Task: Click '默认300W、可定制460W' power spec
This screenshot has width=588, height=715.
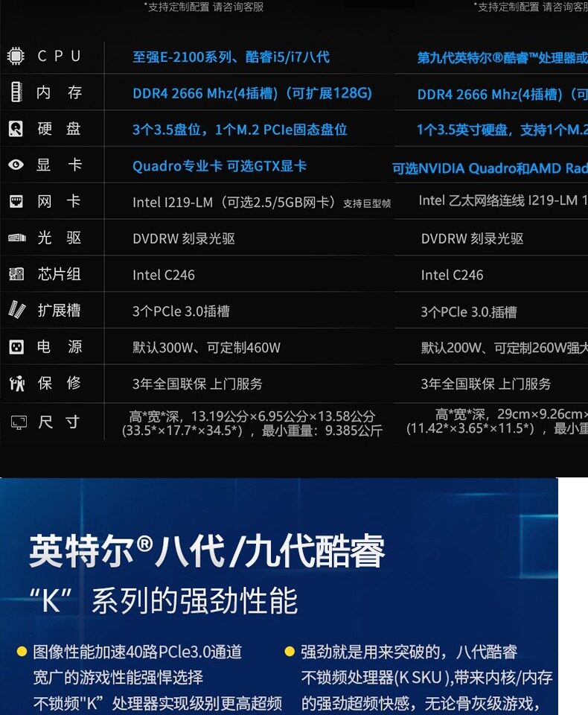Action: click(206, 348)
